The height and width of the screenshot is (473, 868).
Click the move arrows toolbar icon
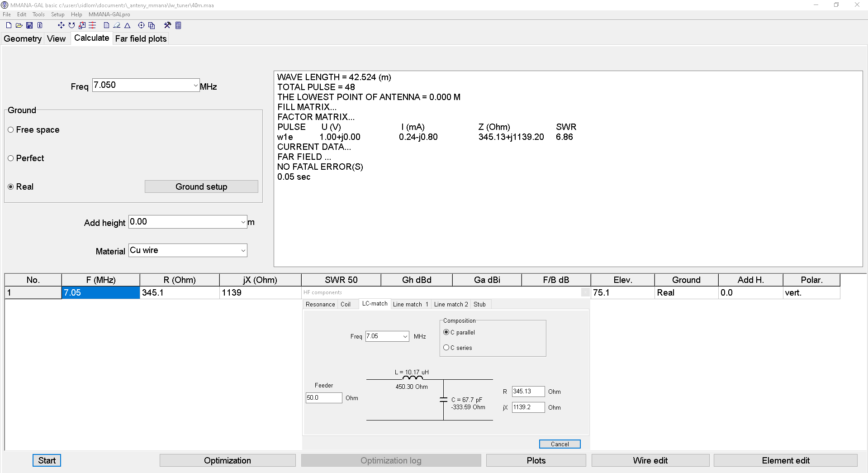[61, 25]
